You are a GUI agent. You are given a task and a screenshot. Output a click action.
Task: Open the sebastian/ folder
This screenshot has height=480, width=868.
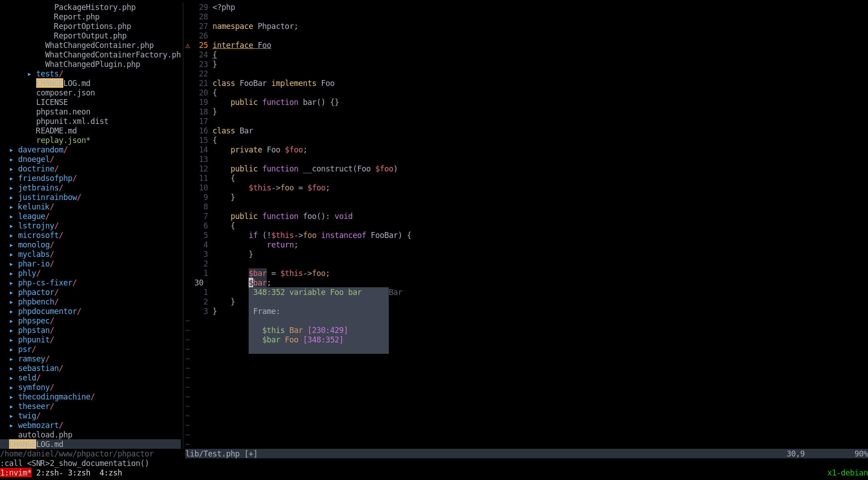[41, 368]
